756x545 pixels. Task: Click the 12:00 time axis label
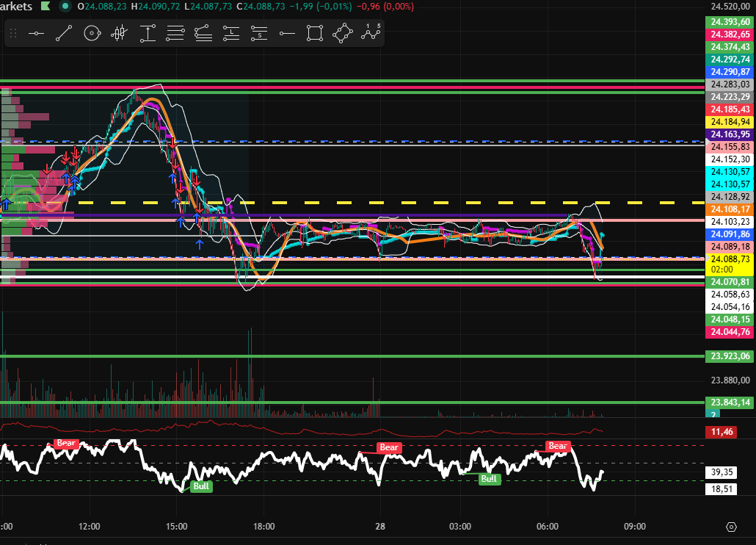point(90,527)
